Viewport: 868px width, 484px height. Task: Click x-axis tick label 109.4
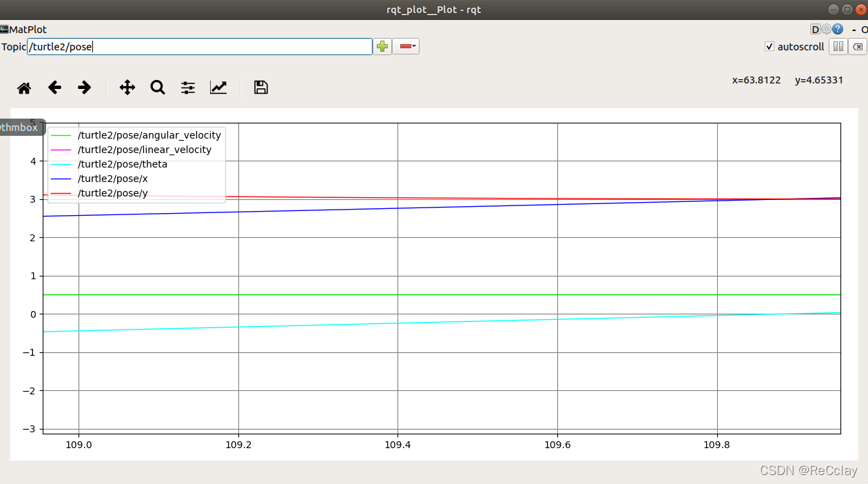[x=397, y=445]
